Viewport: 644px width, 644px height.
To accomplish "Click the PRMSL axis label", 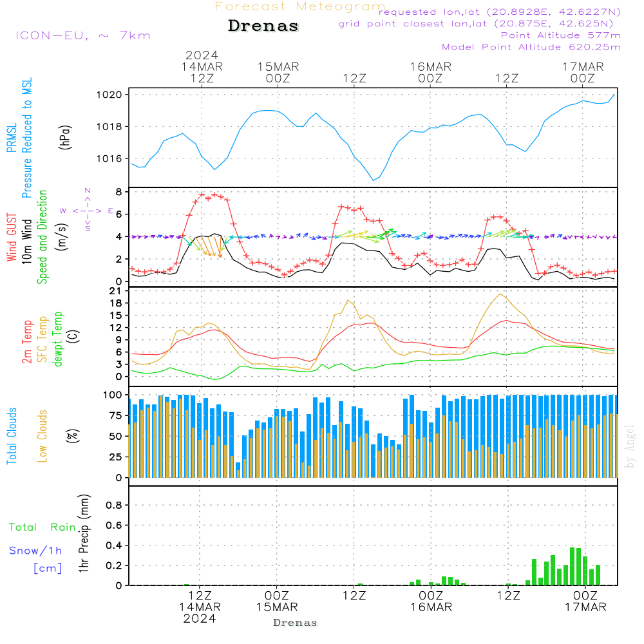I will (12, 137).
